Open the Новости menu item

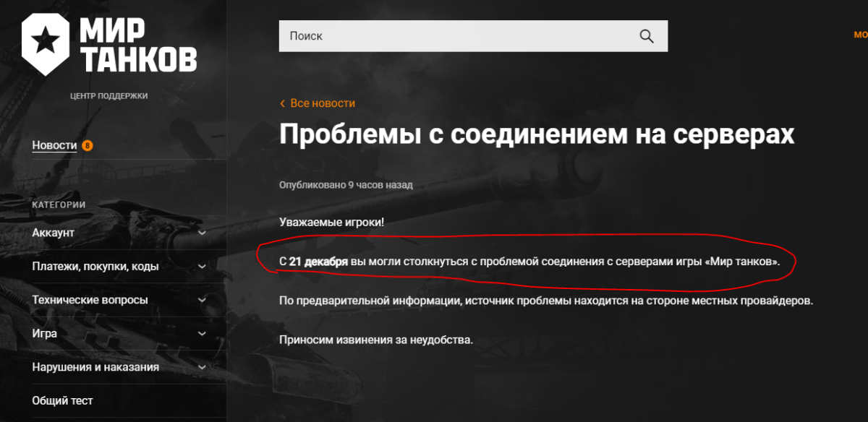(x=54, y=145)
